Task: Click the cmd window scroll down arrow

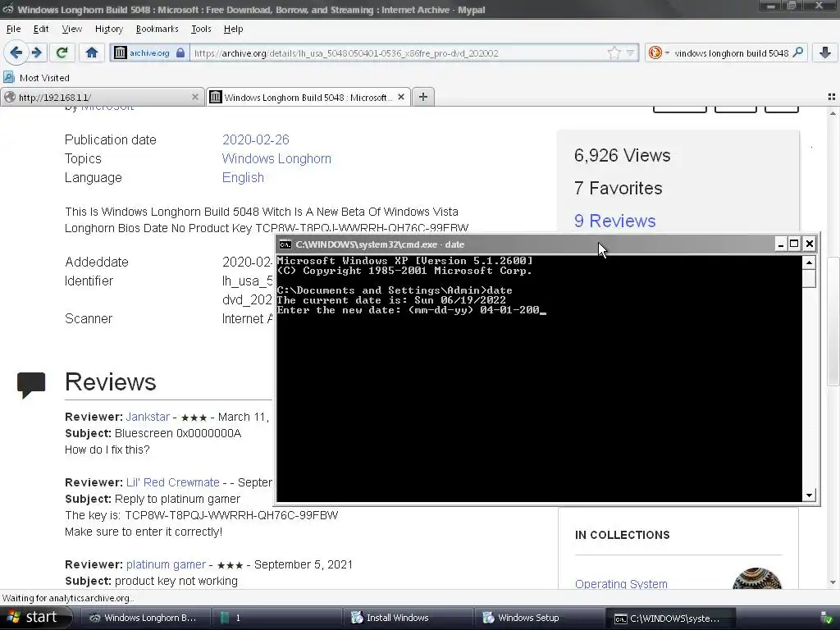Action: 809,495
